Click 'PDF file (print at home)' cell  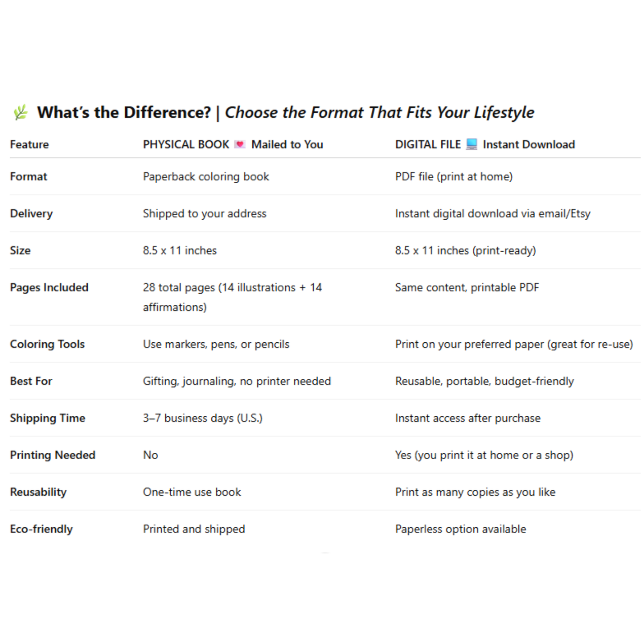click(x=454, y=176)
